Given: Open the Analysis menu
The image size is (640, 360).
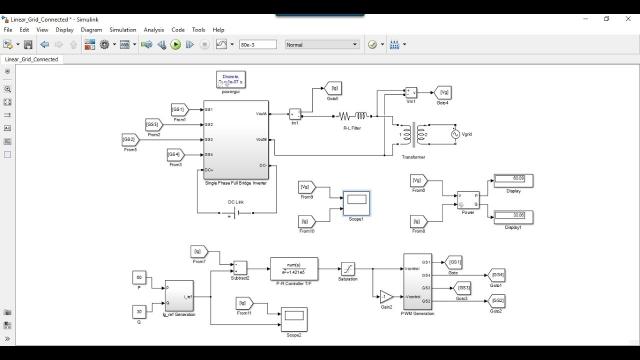Looking at the screenshot, I should point(154,30).
